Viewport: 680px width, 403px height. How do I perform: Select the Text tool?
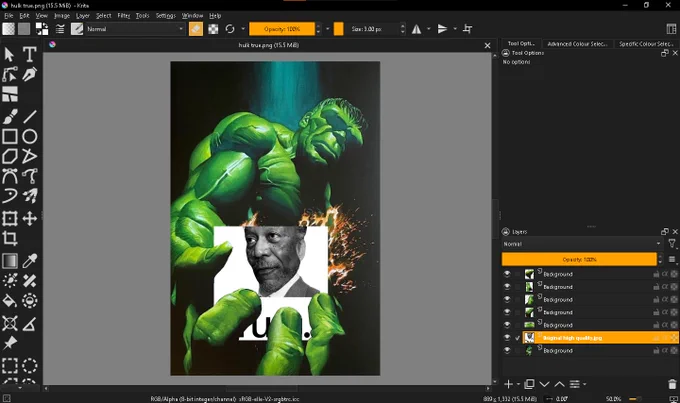click(x=29, y=55)
